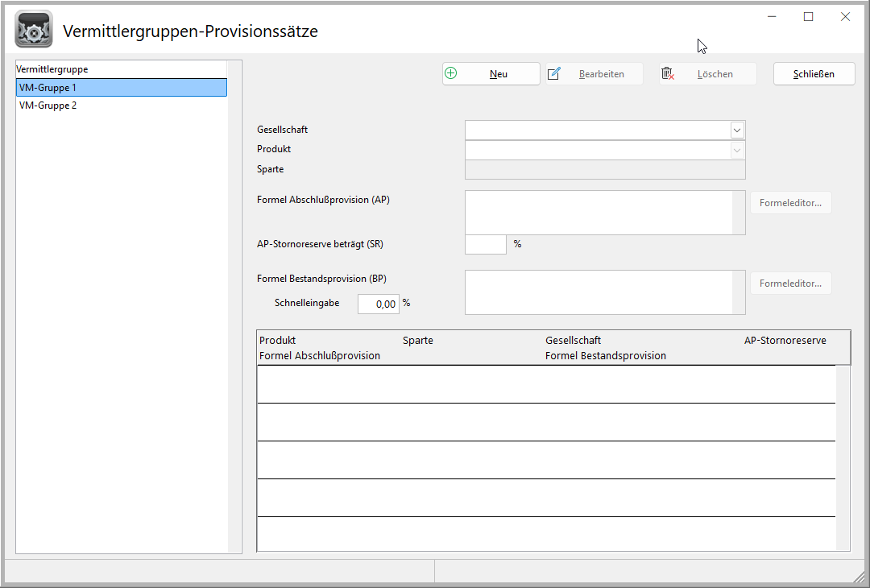Screen dimensions: 870x588
Task: Click the Schnelleingabe value field
Action: click(379, 304)
